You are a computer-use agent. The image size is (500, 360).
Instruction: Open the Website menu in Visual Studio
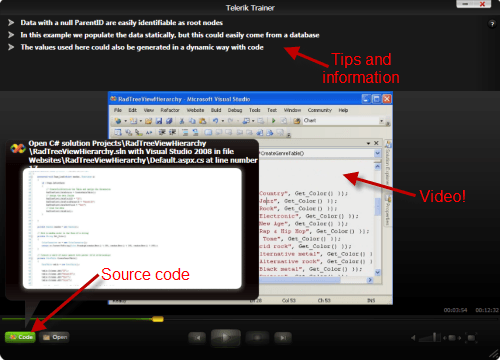(195, 110)
